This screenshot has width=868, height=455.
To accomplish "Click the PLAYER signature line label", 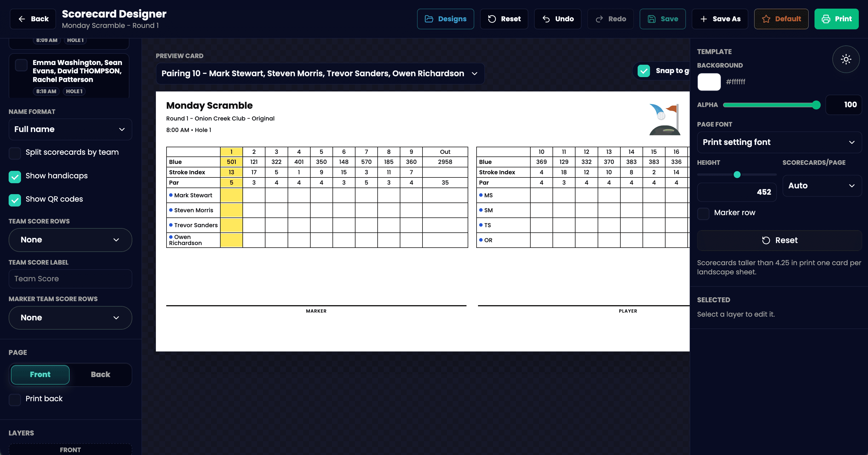I will 628,311.
